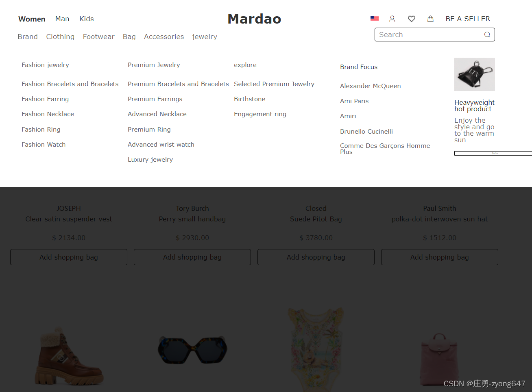The height and width of the screenshot is (392, 532).
Task: Open Advanced wrist watch link
Action: pyautogui.click(x=161, y=145)
